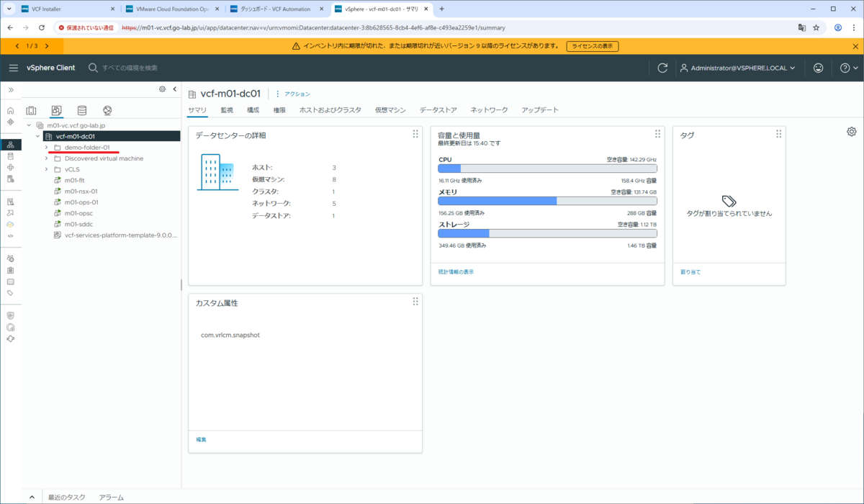Viewport: 864px width, 504px height.
Task: Click the CPU usage progress bar
Action: (547, 168)
